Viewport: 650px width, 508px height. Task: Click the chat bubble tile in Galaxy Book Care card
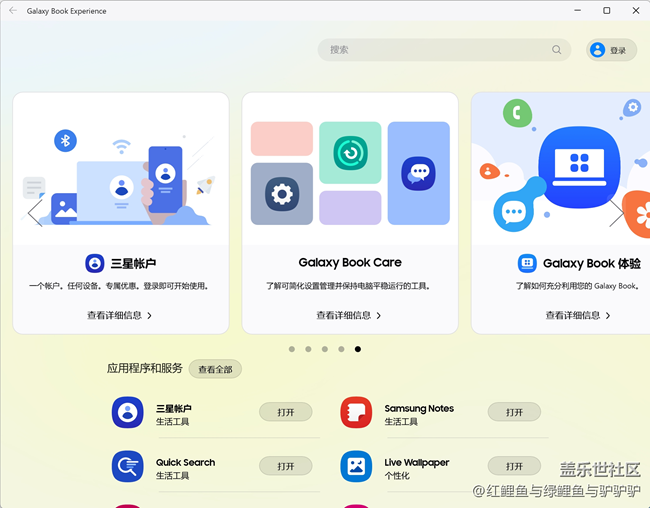pos(419,173)
